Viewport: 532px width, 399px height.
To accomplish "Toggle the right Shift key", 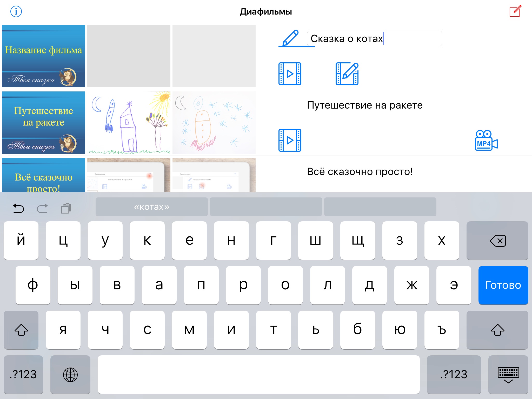I will pyautogui.click(x=497, y=330).
